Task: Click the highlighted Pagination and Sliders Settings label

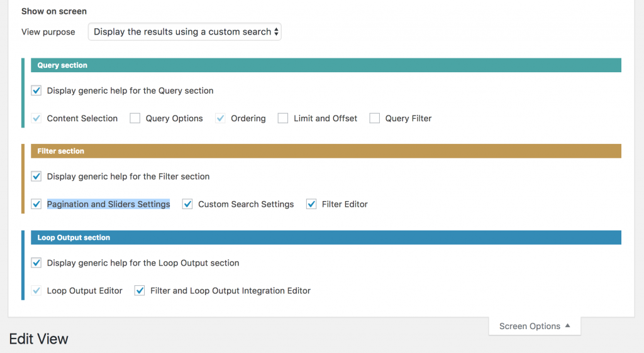Action: [x=108, y=204]
